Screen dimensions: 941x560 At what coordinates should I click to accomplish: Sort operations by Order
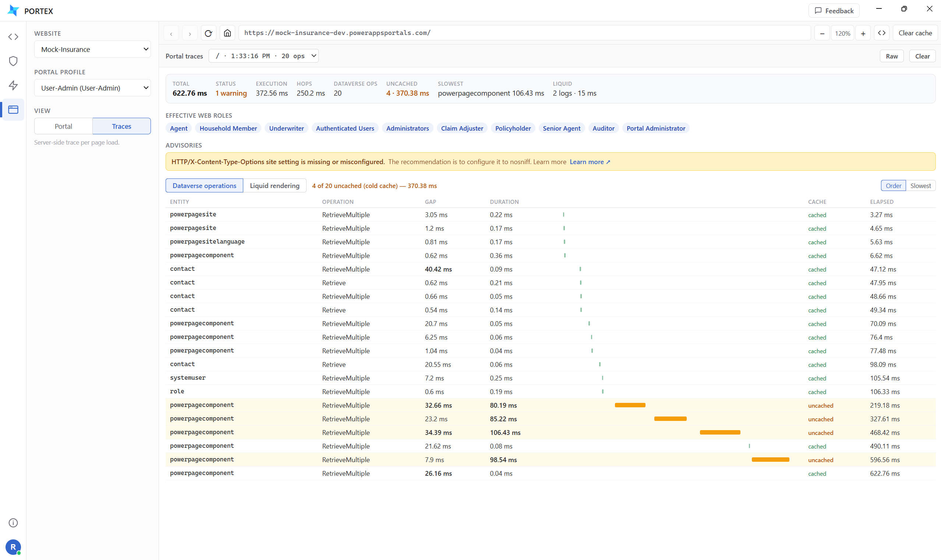[893, 186]
